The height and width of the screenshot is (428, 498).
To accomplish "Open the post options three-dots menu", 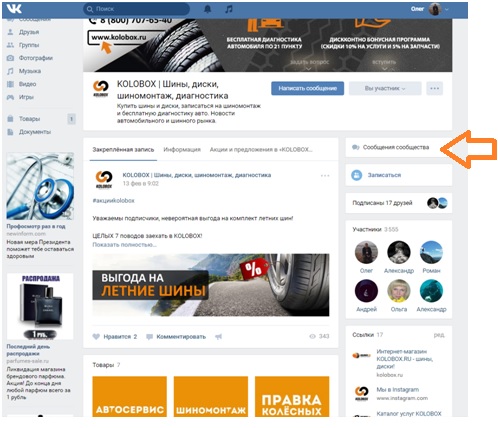I will click(325, 176).
